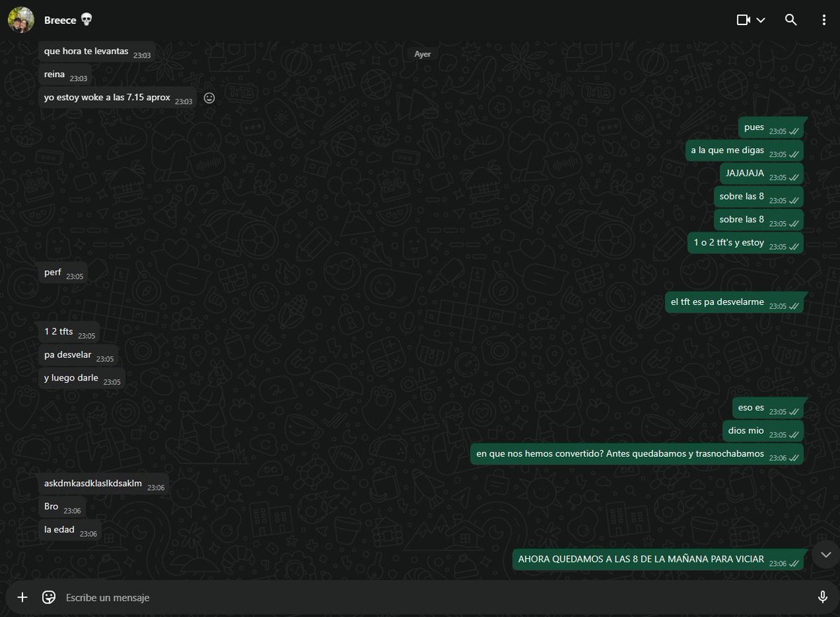Check the read ticks on the 'JAJAJAJA' message

tap(794, 177)
